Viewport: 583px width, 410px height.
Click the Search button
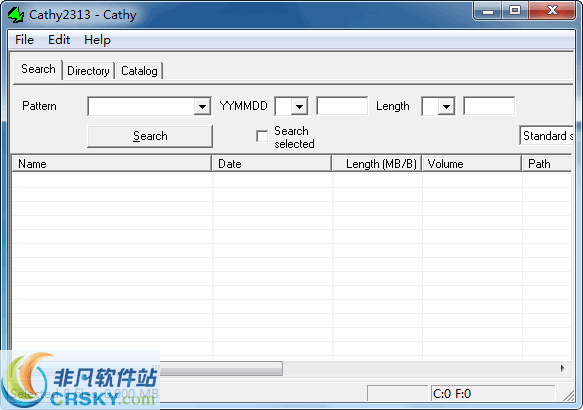coord(150,136)
